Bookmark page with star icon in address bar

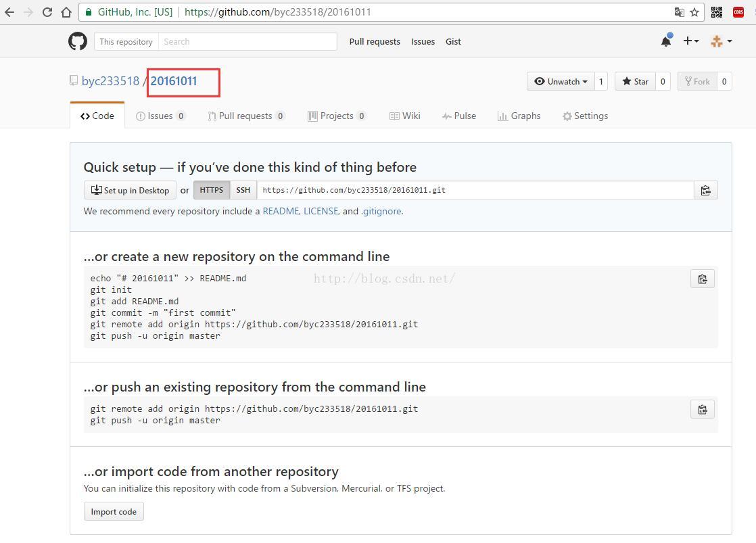point(694,12)
